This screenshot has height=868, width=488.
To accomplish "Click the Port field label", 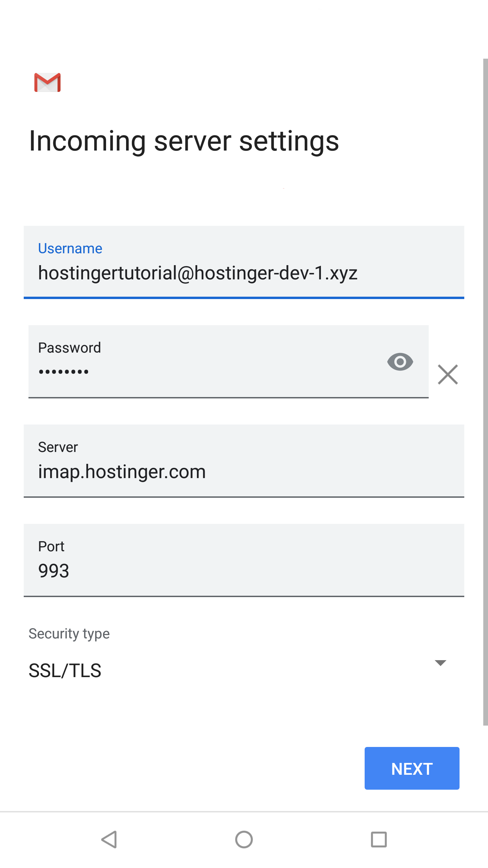I will click(x=51, y=547).
